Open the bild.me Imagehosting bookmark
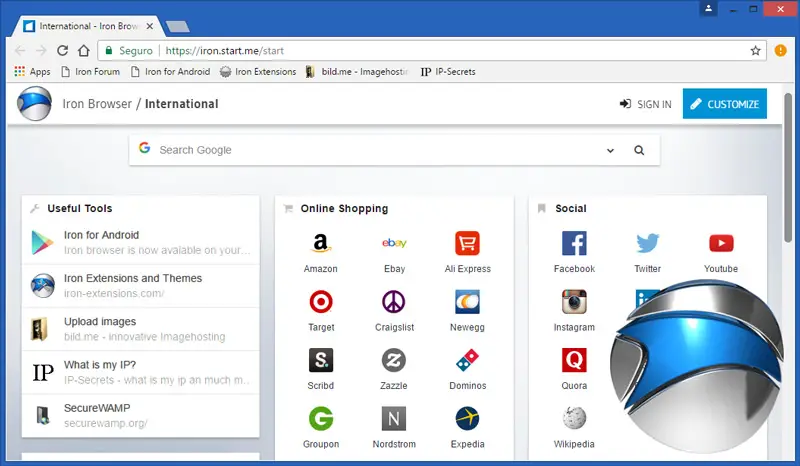Image resolution: width=800 pixels, height=466 pixels. (357, 72)
